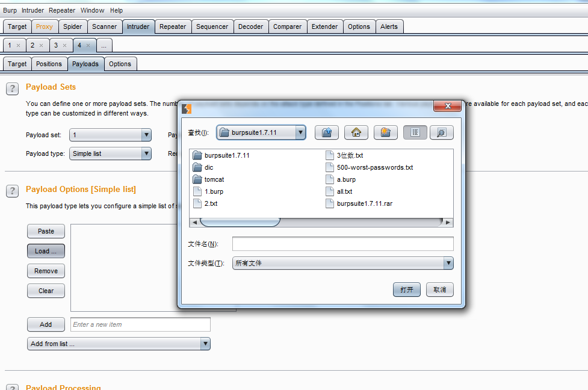Select file all.txt
Image resolution: width=588 pixels, height=390 pixels.
pos(339,191)
